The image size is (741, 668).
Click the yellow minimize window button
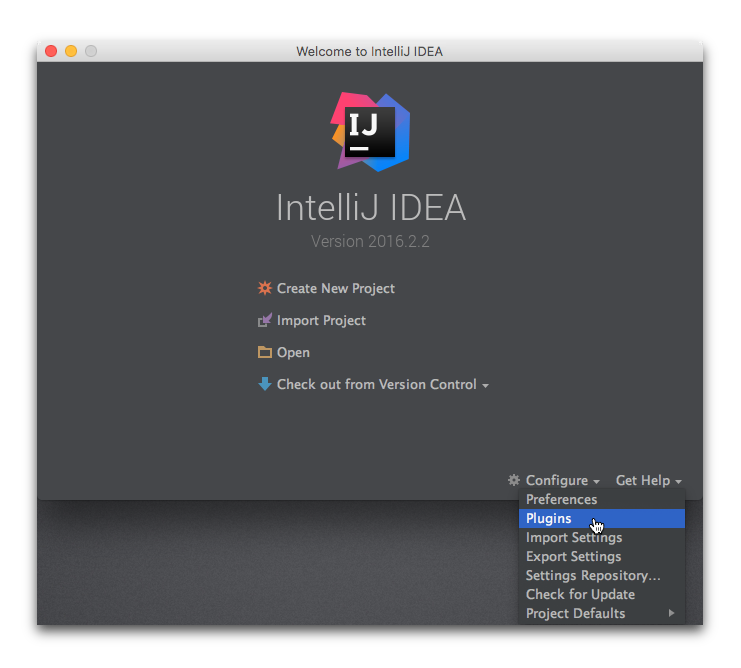click(x=71, y=51)
